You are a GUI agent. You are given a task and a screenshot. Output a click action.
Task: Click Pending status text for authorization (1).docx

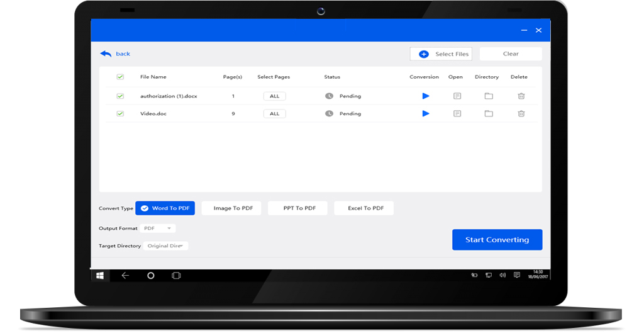[350, 96]
